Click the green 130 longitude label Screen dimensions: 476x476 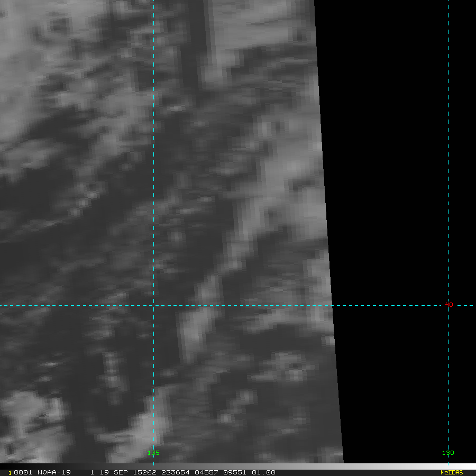tap(448, 453)
